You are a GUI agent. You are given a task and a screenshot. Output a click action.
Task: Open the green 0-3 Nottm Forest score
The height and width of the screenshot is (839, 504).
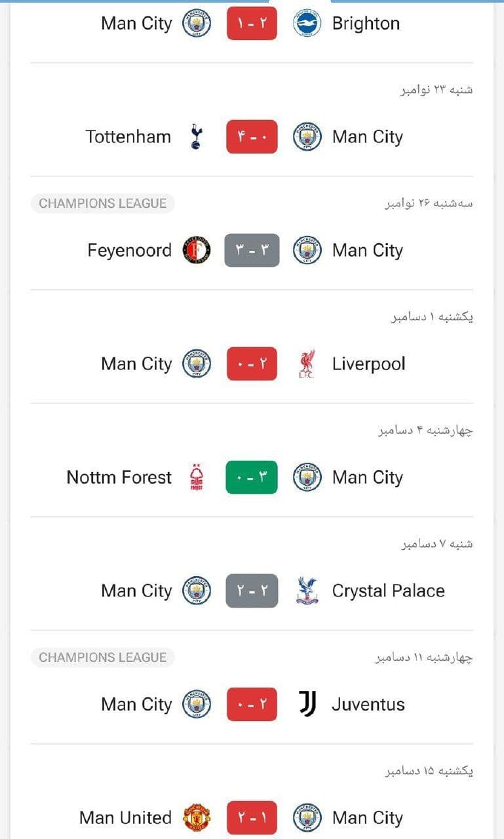[x=252, y=477]
